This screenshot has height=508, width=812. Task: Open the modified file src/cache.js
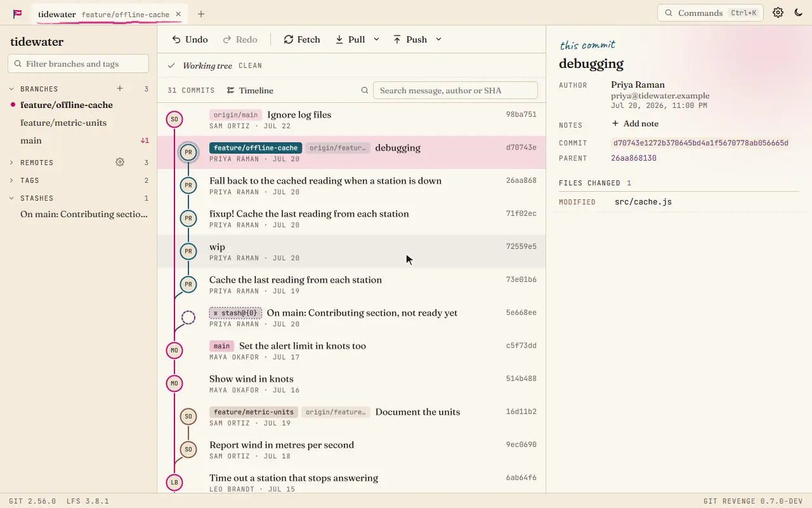click(643, 202)
